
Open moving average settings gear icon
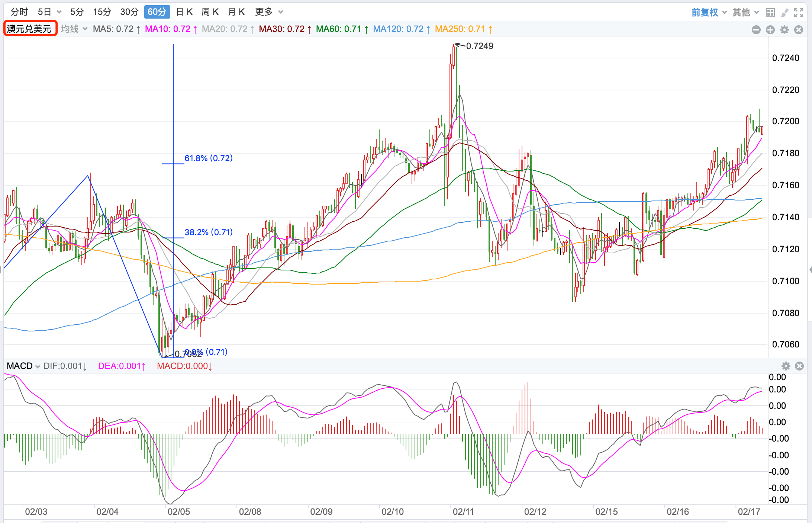click(784, 30)
